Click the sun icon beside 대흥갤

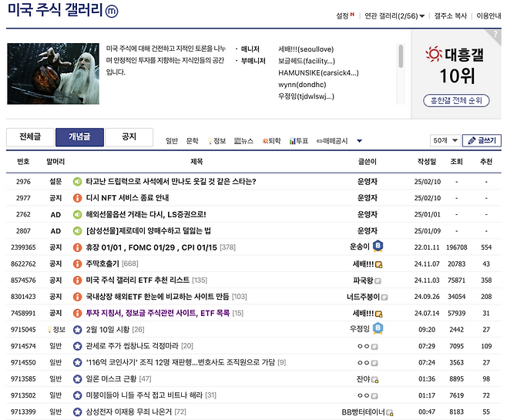tap(434, 54)
